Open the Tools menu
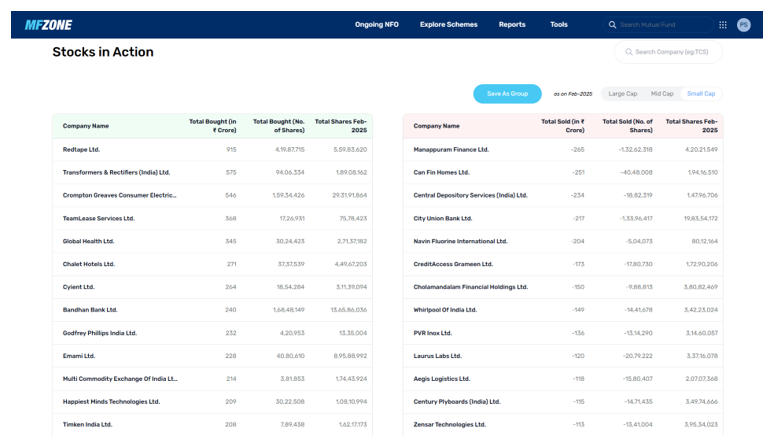 pyautogui.click(x=559, y=24)
